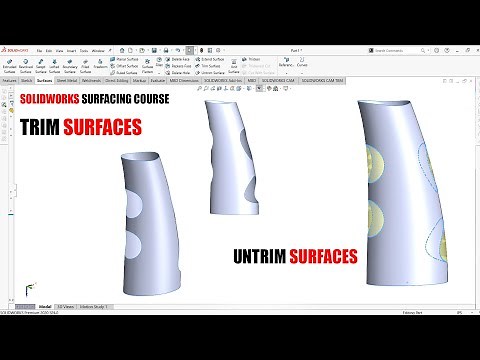Select the Lofted Surface tool
The height and width of the screenshot is (360, 480).
(54, 66)
